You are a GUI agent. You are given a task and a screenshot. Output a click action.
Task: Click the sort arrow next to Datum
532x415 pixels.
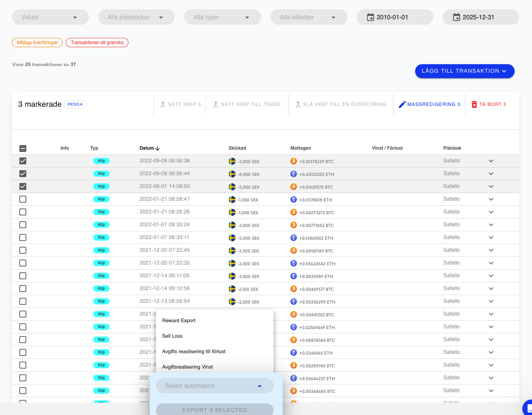[x=157, y=148]
